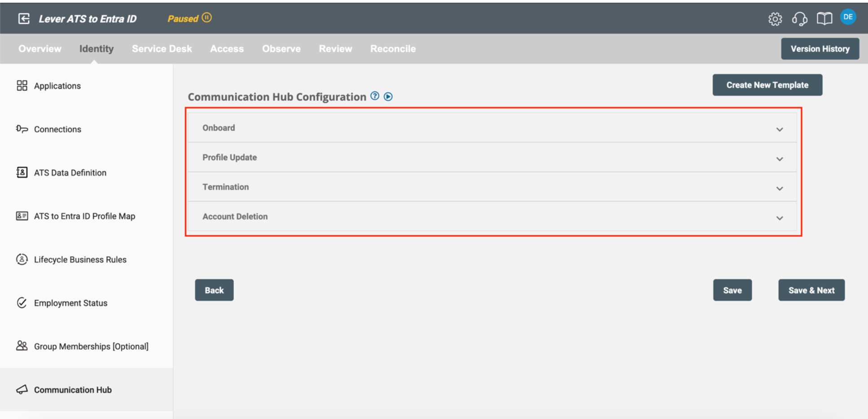The width and height of the screenshot is (868, 419).
Task: Select Lifecycle Business Rules in sidebar
Action: pyautogui.click(x=80, y=260)
